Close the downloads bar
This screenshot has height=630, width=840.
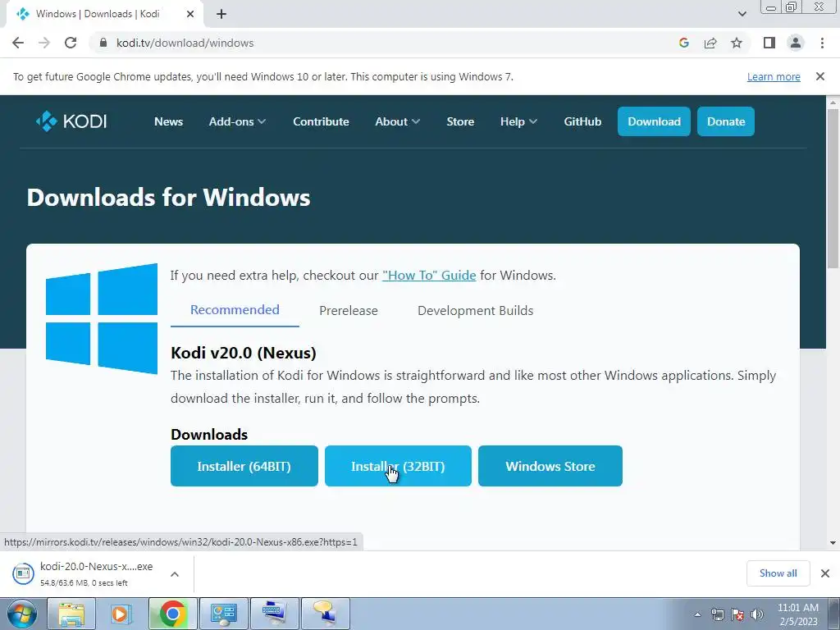825,573
